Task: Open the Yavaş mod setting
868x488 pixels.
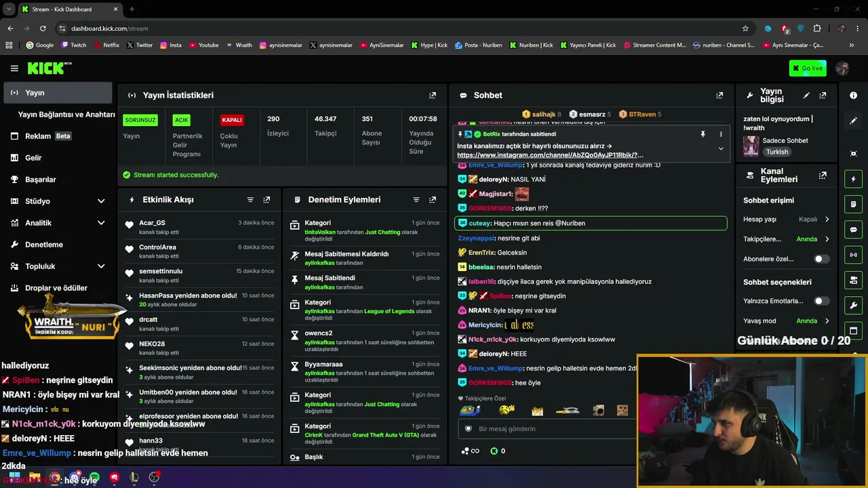Action: point(787,321)
